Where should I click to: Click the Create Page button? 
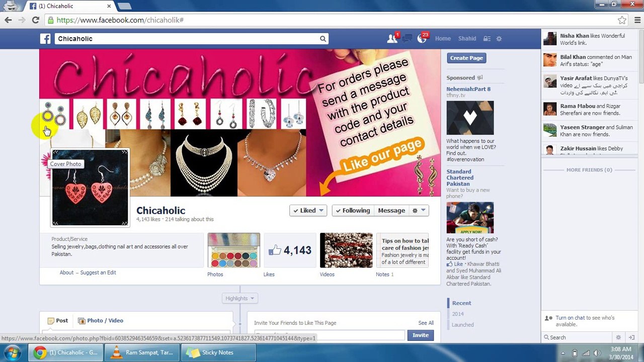[466, 58]
